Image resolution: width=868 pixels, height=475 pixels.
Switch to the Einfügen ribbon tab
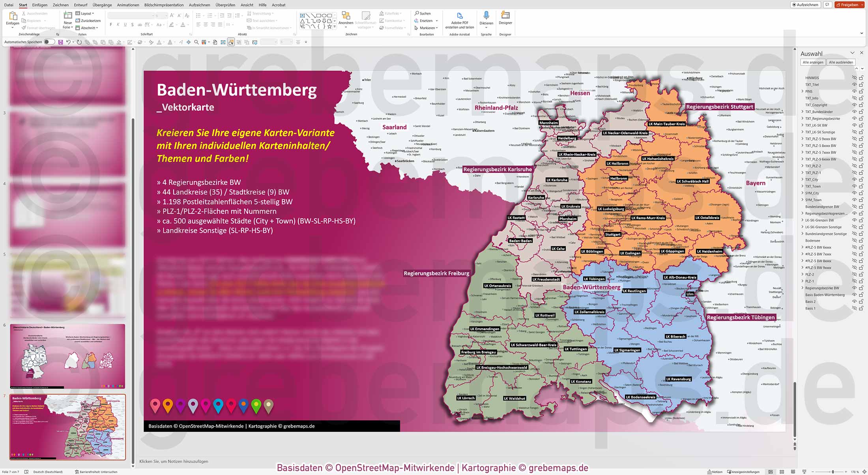[x=39, y=5]
